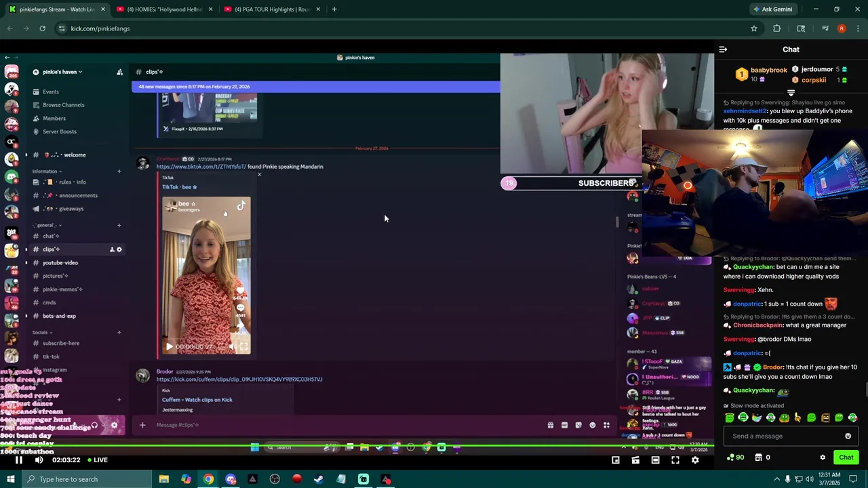
Task: Add channel to Information category plus
Action: point(119,171)
